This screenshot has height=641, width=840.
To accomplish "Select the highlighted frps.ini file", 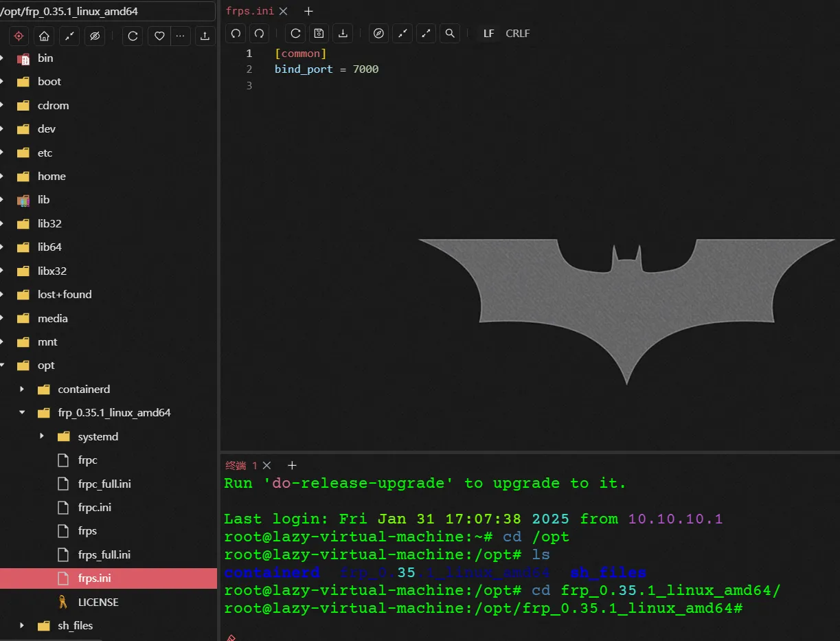I will click(x=109, y=578).
